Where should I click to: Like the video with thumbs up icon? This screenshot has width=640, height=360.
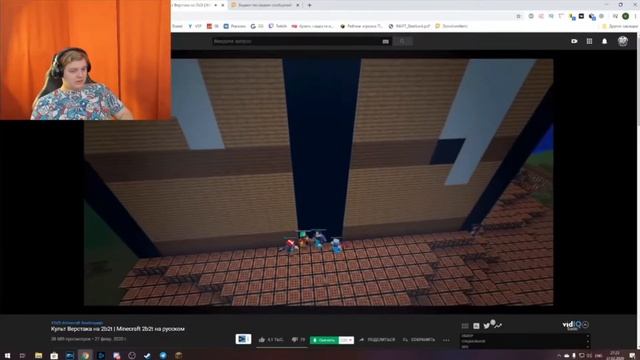262,340
